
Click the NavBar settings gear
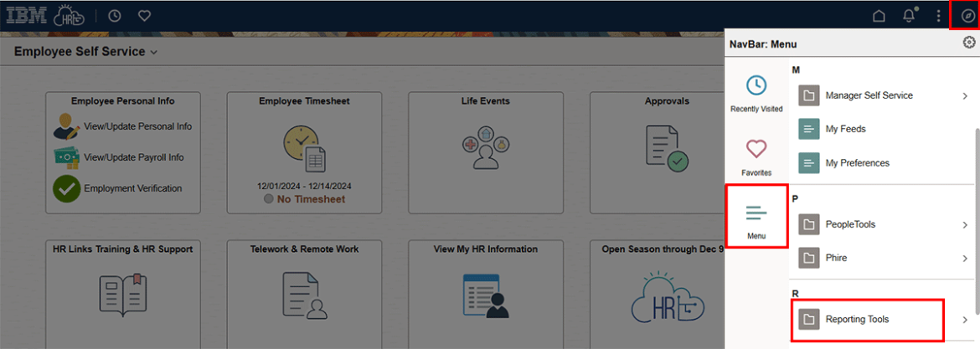969,43
